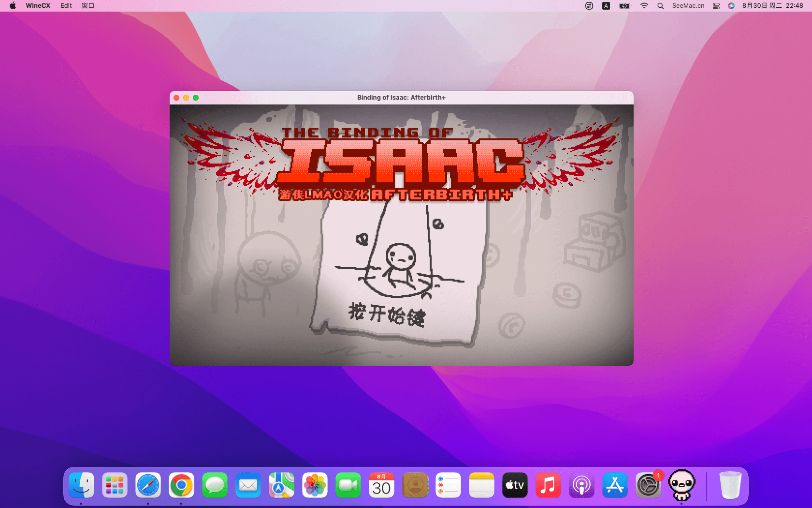Image resolution: width=812 pixels, height=508 pixels.
Task: Launch the Music app from dock
Action: click(x=548, y=485)
